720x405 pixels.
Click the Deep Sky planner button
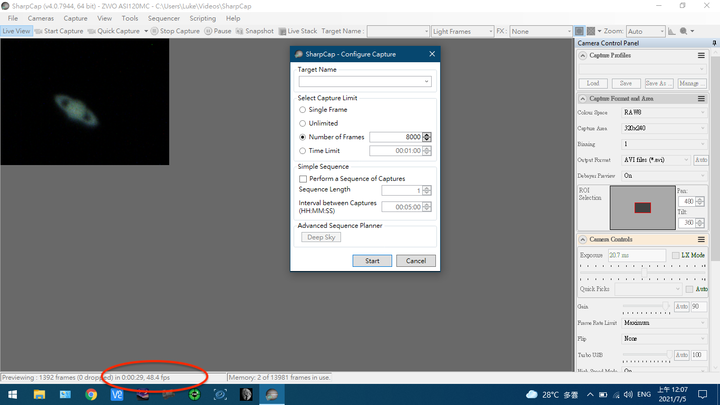(321, 237)
